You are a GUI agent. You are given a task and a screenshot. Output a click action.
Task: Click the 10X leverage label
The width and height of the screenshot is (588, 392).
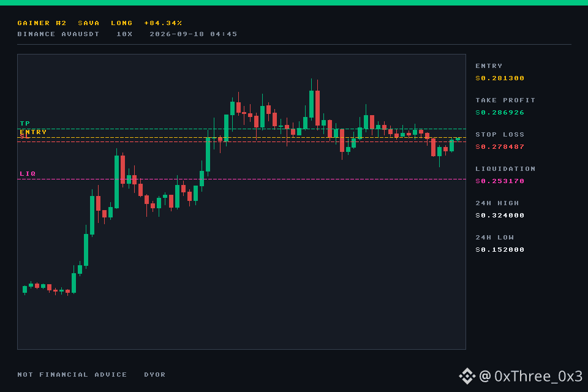tap(124, 34)
